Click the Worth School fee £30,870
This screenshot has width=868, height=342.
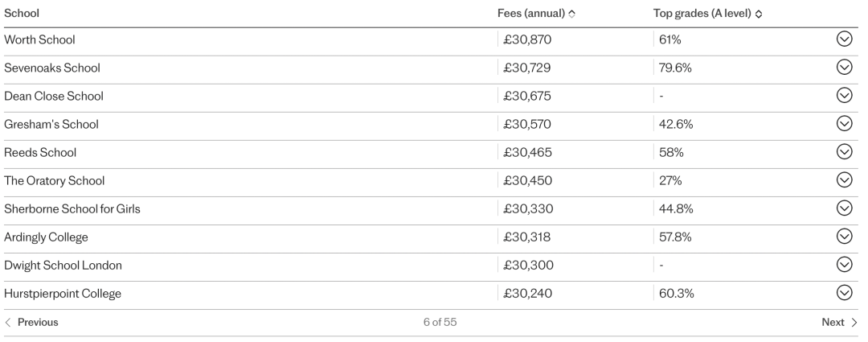click(527, 39)
